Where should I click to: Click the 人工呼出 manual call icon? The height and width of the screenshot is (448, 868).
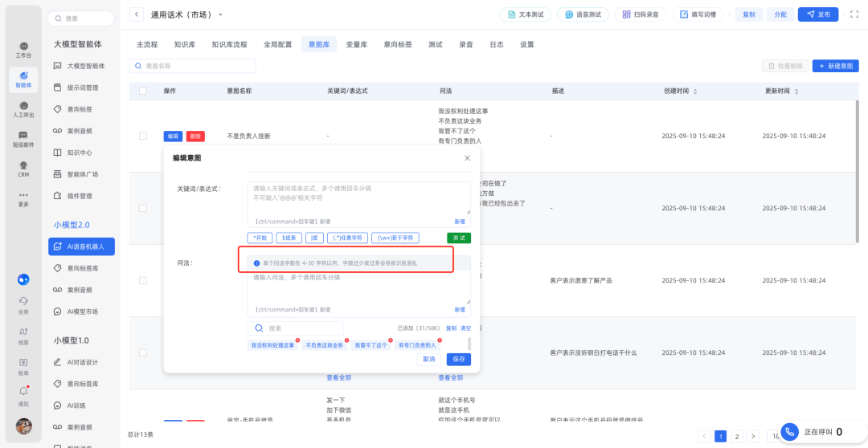[x=23, y=109]
